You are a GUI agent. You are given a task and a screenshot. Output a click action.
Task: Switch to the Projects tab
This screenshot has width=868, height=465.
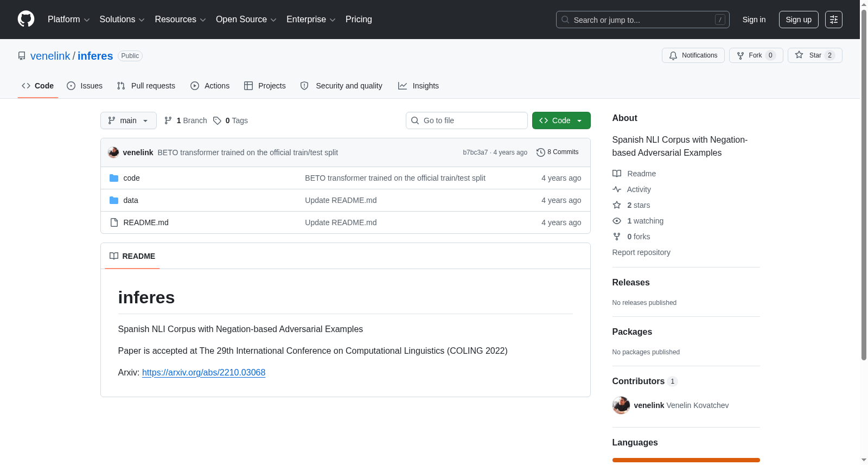point(265,86)
